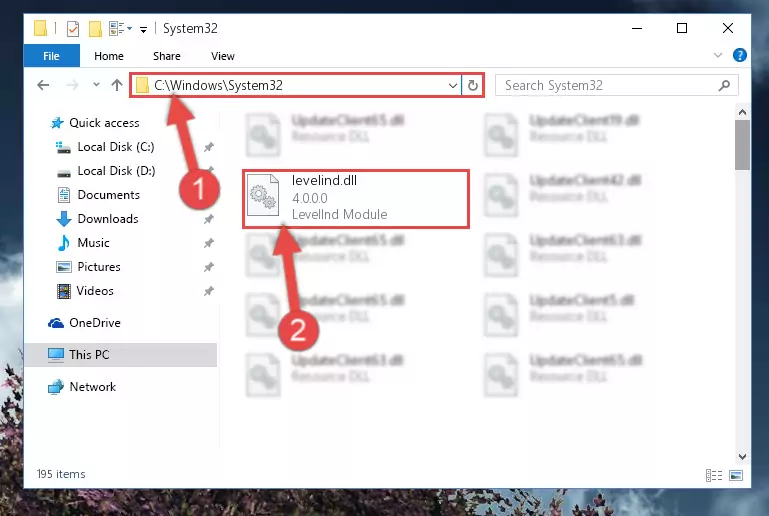This screenshot has width=769, height=516.
Task: Click the Network icon in sidebar
Action: [x=55, y=387]
